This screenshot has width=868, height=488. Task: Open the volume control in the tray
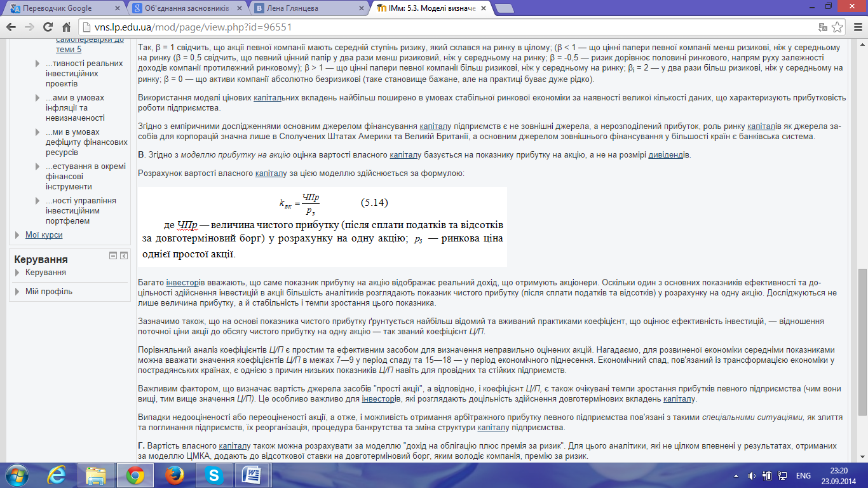point(752,475)
